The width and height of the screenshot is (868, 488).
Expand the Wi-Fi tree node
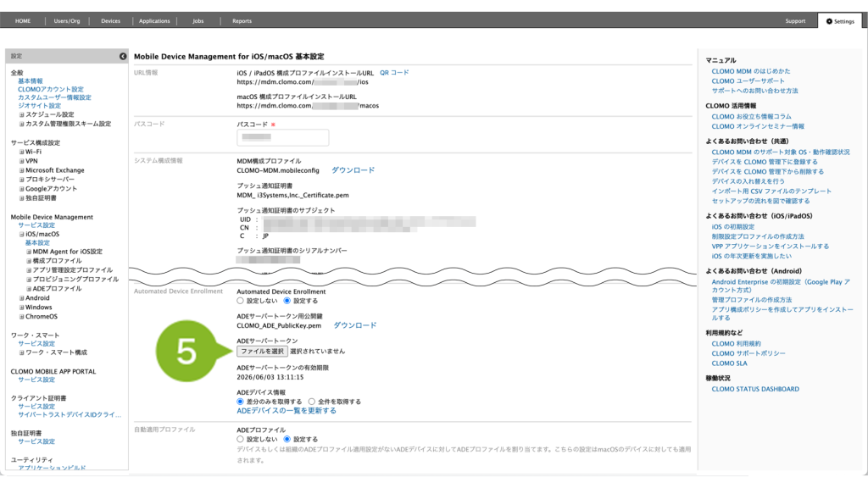pyautogui.click(x=22, y=152)
